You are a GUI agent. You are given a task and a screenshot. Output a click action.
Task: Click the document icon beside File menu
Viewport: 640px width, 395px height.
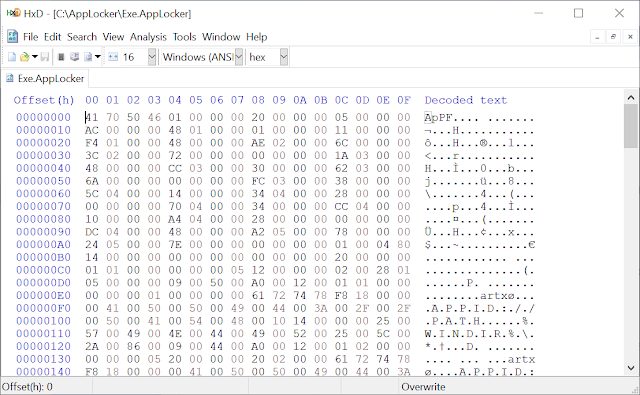point(13,37)
